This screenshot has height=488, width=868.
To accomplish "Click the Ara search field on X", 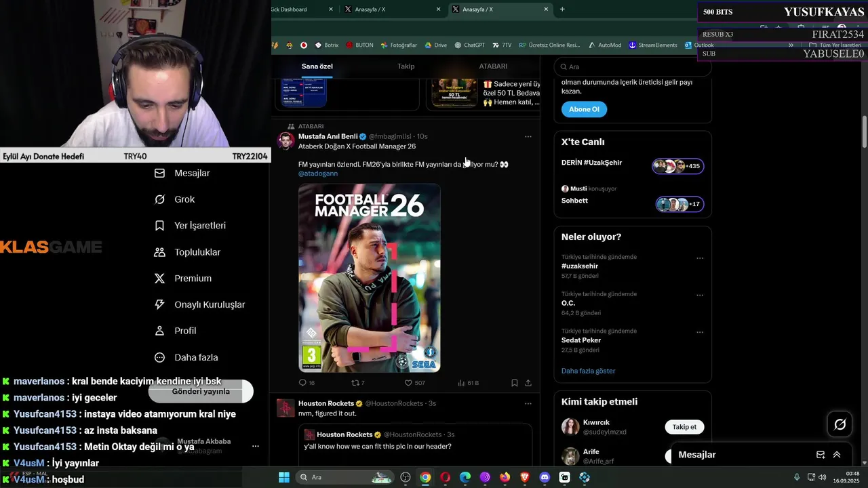I will (x=633, y=67).
